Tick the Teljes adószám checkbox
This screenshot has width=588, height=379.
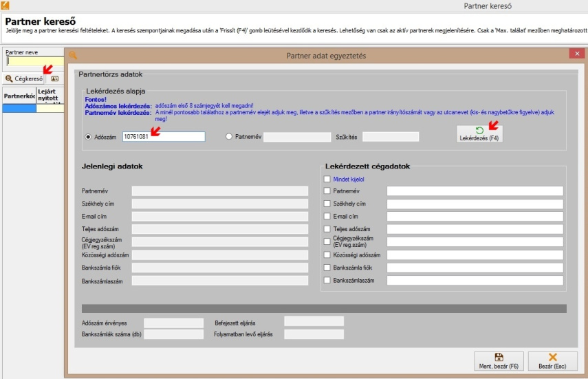point(327,229)
